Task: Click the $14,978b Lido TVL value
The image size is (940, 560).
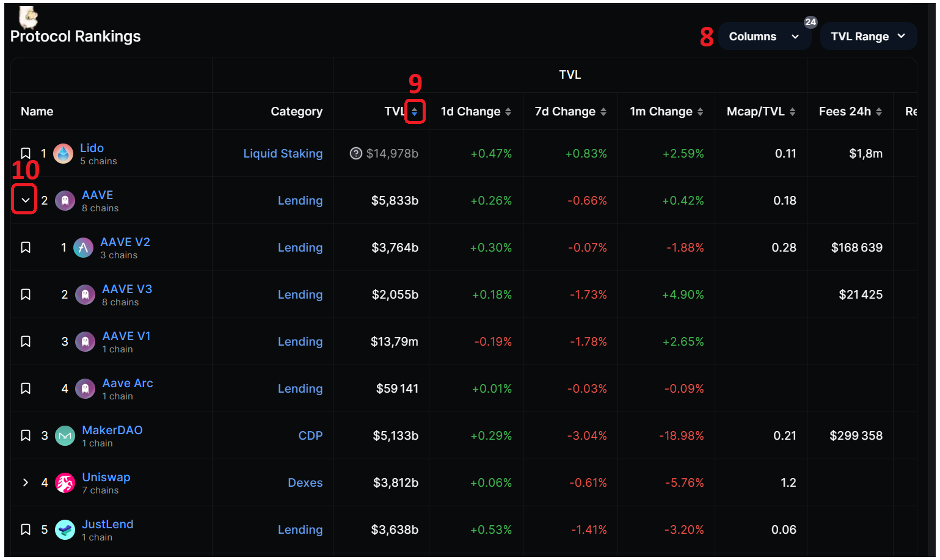Action: coord(392,153)
